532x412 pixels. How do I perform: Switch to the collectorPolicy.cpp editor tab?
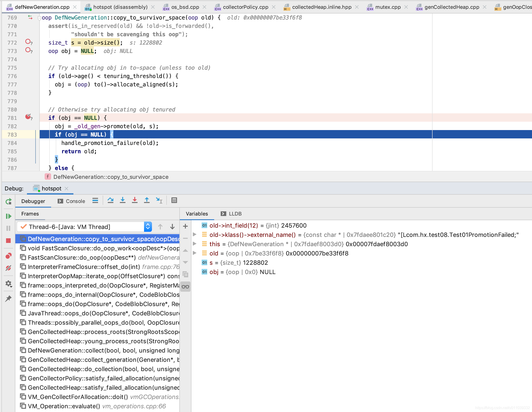(x=245, y=7)
